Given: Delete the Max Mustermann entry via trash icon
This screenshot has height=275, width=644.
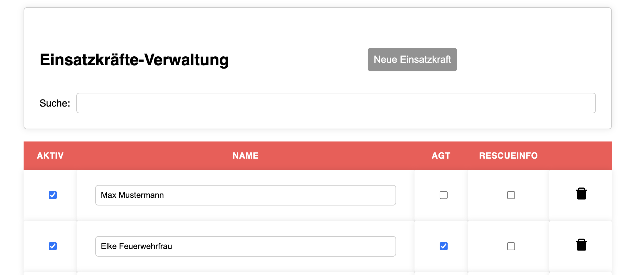Looking at the screenshot, I should click(581, 194).
